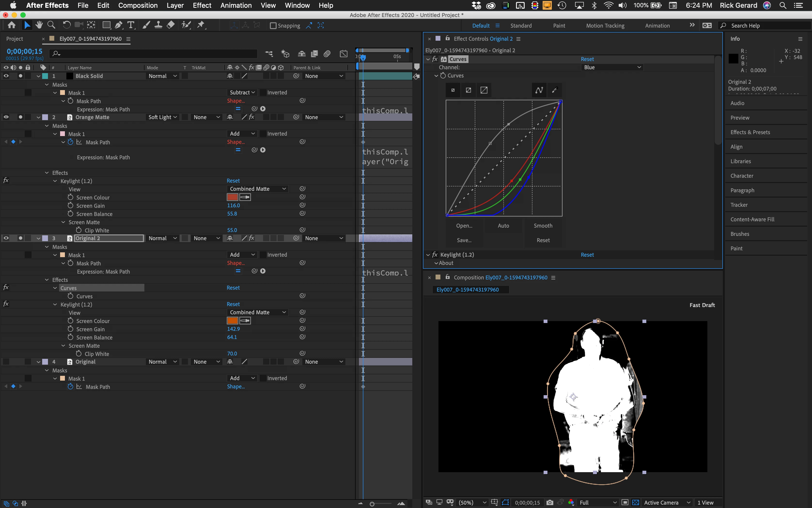Select the Pen tool in toolbar
Screen dimensions: 812x508
click(118, 25)
